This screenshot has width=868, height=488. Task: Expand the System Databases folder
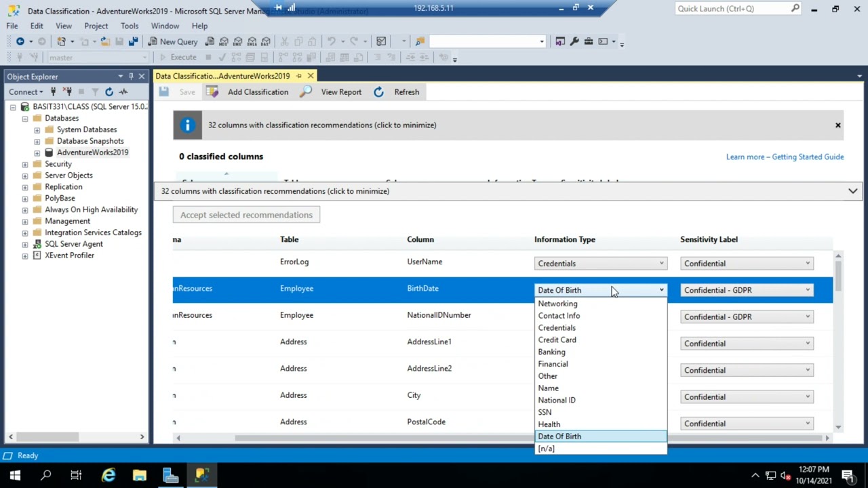37,129
